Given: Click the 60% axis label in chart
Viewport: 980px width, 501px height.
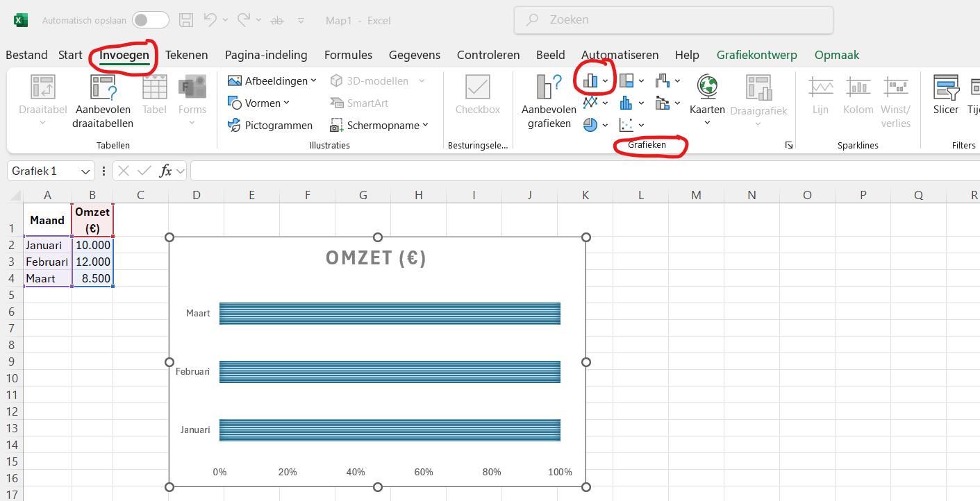Looking at the screenshot, I should pos(424,472).
